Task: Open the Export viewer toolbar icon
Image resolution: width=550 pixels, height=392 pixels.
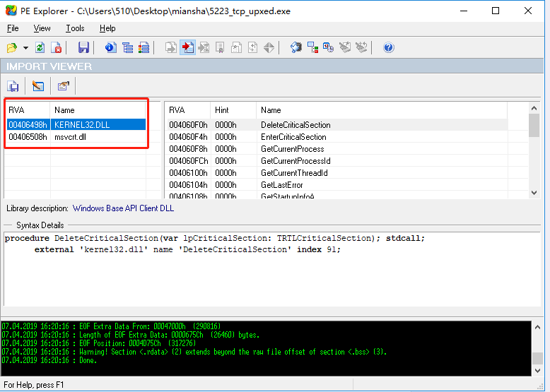Action: point(171,47)
